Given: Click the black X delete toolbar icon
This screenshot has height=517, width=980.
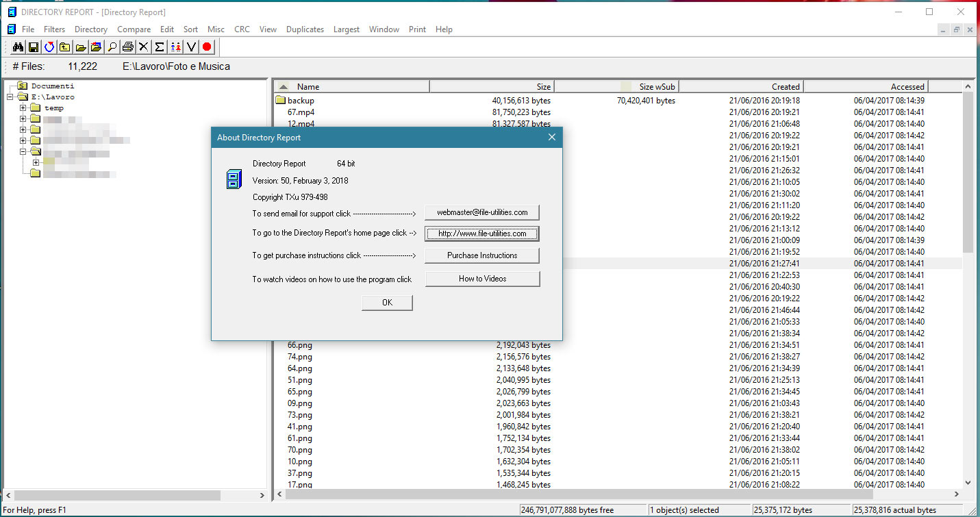Looking at the screenshot, I should 143,47.
